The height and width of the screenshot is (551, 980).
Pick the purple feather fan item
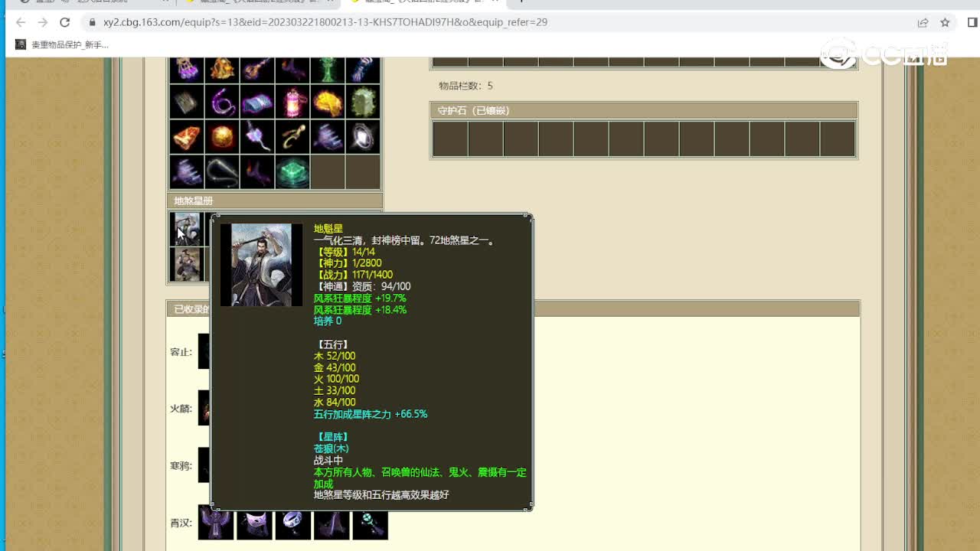[257, 136]
